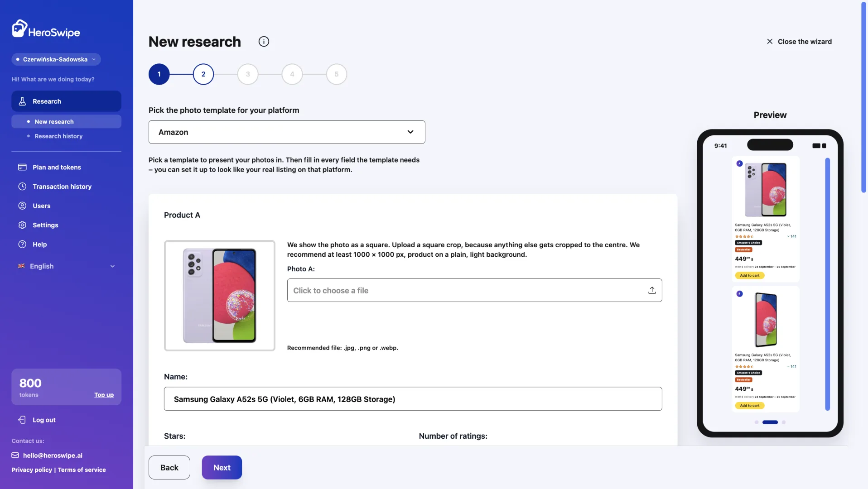Open the Research menu section

pos(66,101)
